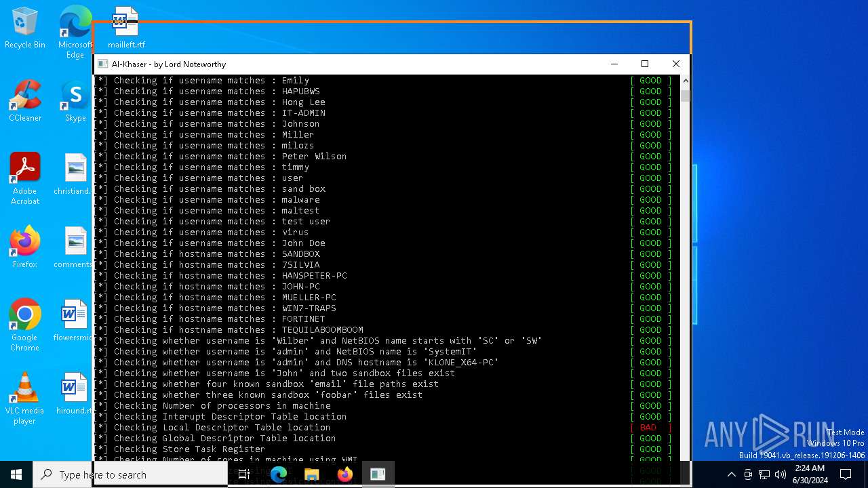Click the 'Number of processors in machine' line
868x488 pixels.
pyautogui.click(x=212, y=406)
